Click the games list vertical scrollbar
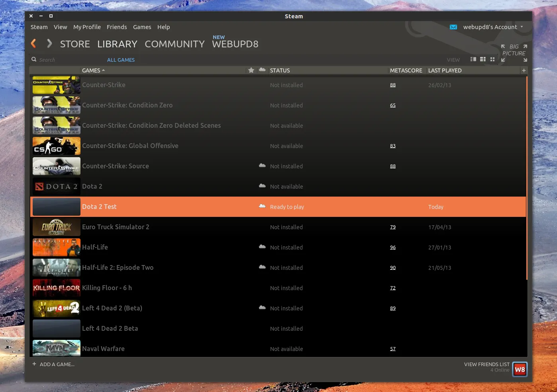The height and width of the screenshot is (392, 557). tap(527, 178)
